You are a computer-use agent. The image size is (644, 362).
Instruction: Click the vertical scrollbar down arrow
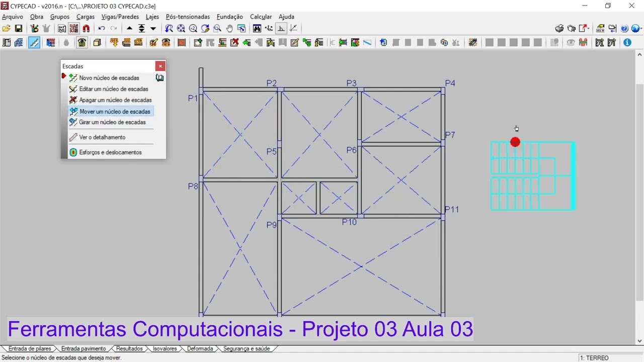(639, 340)
